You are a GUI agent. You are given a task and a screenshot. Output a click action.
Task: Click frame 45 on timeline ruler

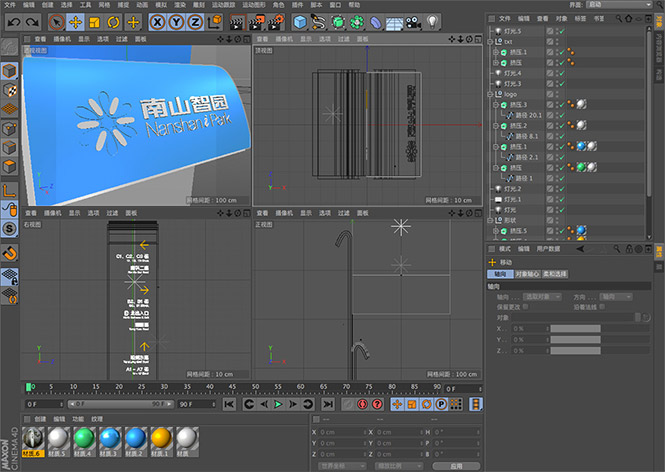click(232, 387)
